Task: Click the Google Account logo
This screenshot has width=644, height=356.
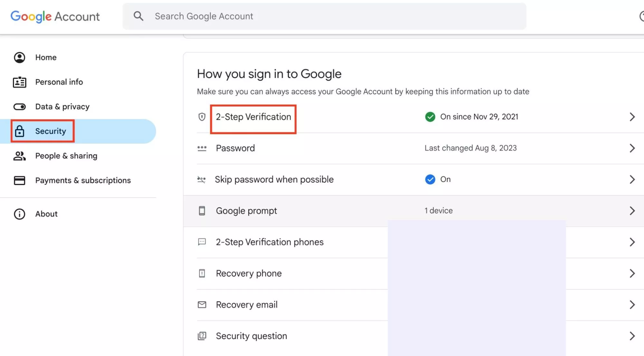Action: (55, 16)
